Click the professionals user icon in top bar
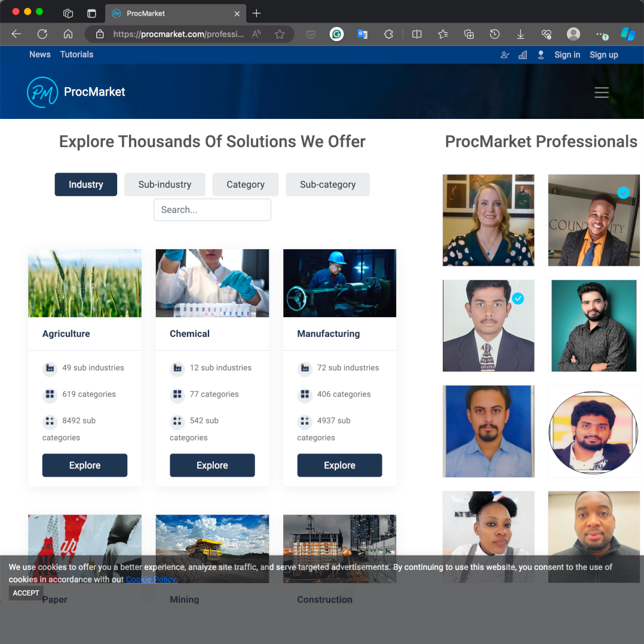644x644 pixels. pos(505,55)
